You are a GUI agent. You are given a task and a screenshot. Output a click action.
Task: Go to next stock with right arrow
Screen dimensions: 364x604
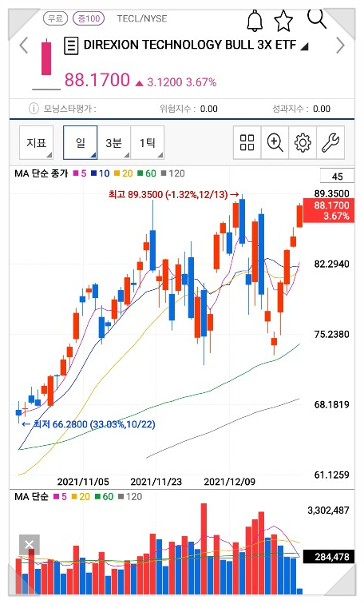point(340,46)
